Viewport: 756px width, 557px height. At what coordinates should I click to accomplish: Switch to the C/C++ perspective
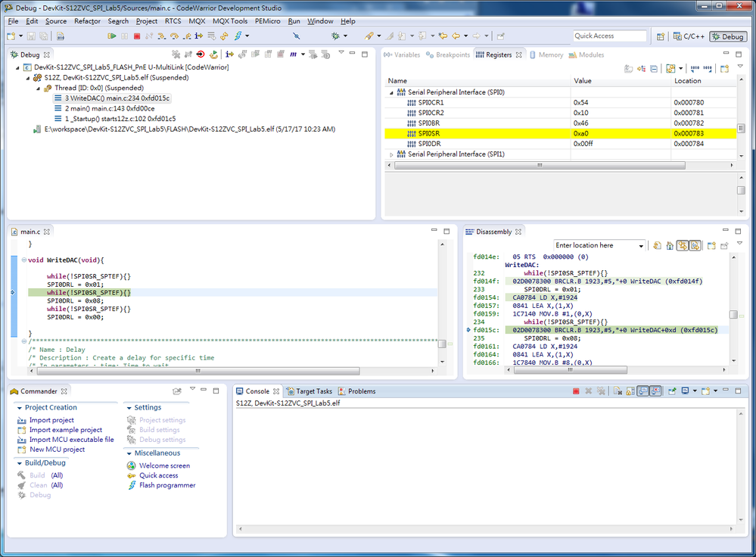(688, 36)
